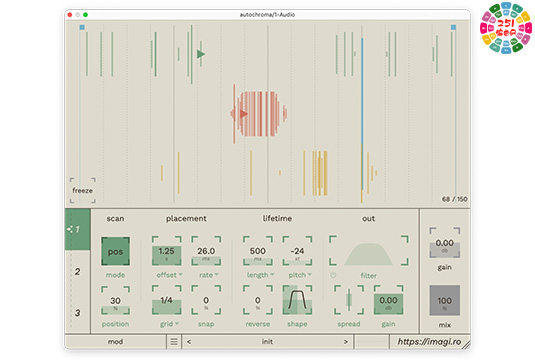This screenshot has width=535, height=363.
Task: Click the left blue square scan handle
Action: 82,27
